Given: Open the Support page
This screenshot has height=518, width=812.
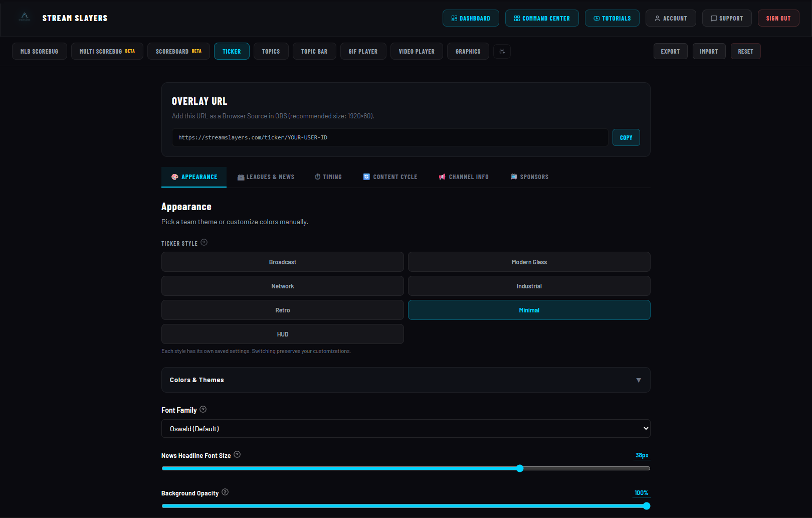Looking at the screenshot, I should pyautogui.click(x=727, y=18).
